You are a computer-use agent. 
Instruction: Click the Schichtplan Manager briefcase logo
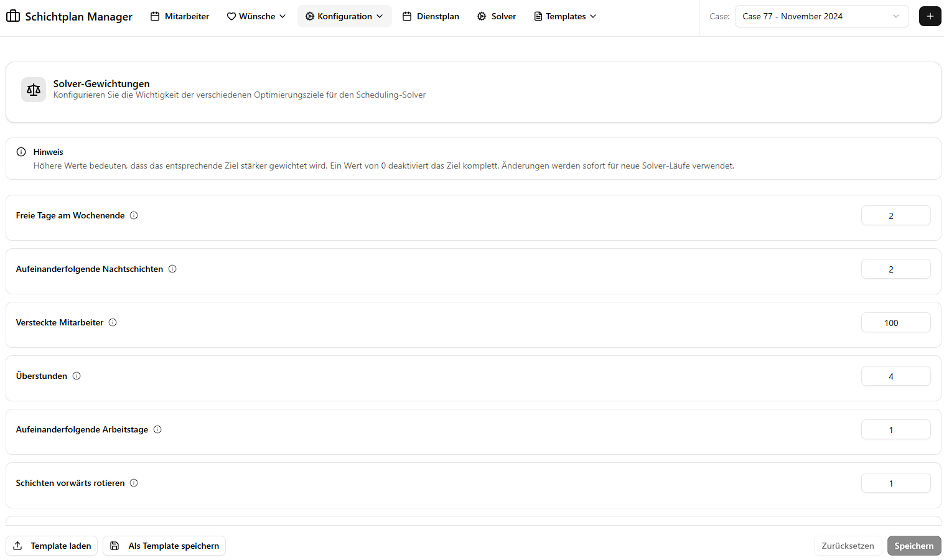[13, 16]
